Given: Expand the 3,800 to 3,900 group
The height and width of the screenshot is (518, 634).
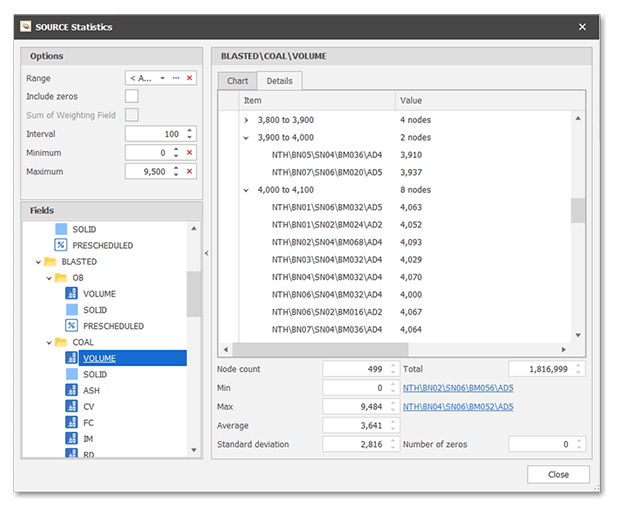Looking at the screenshot, I should coord(246,120).
